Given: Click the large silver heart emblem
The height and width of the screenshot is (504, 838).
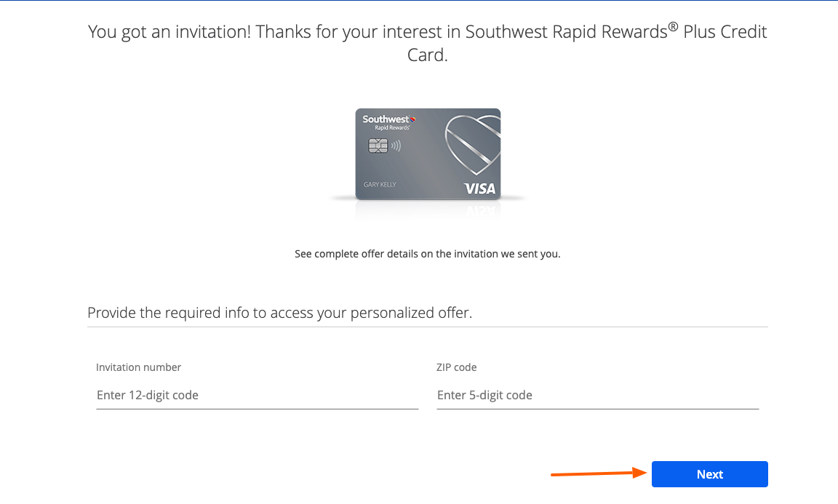Looking at the screenshot, I should pyautogui.click(x=473, y=145).
